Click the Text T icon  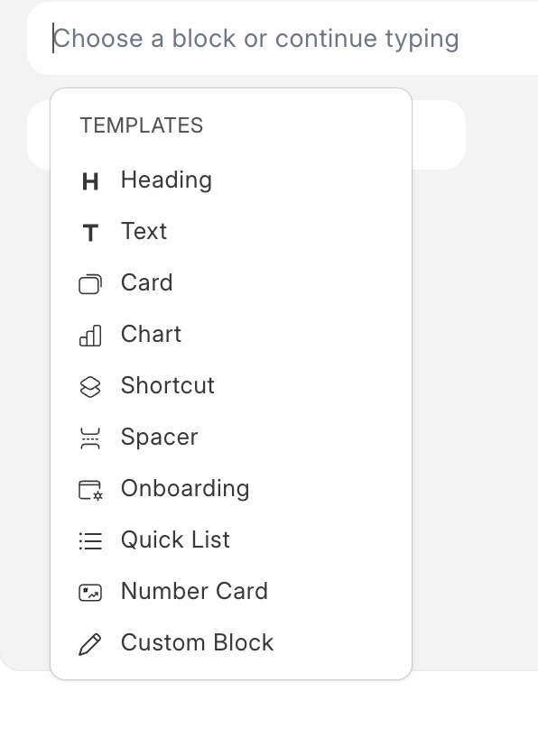(x=90, y=233)
